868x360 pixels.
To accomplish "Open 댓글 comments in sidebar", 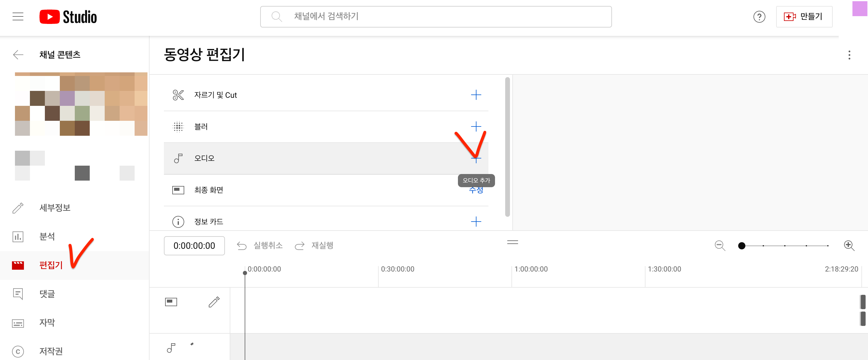I will tap(47, 294).
